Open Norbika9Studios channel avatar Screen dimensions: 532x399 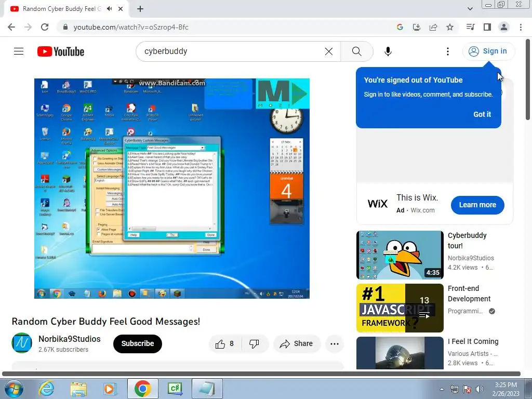point(22,343)
